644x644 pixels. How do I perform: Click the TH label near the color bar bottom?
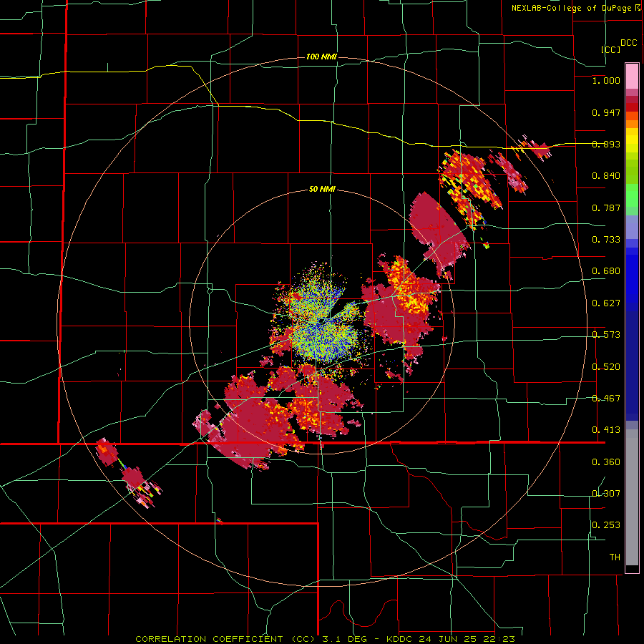click(615, 557)
